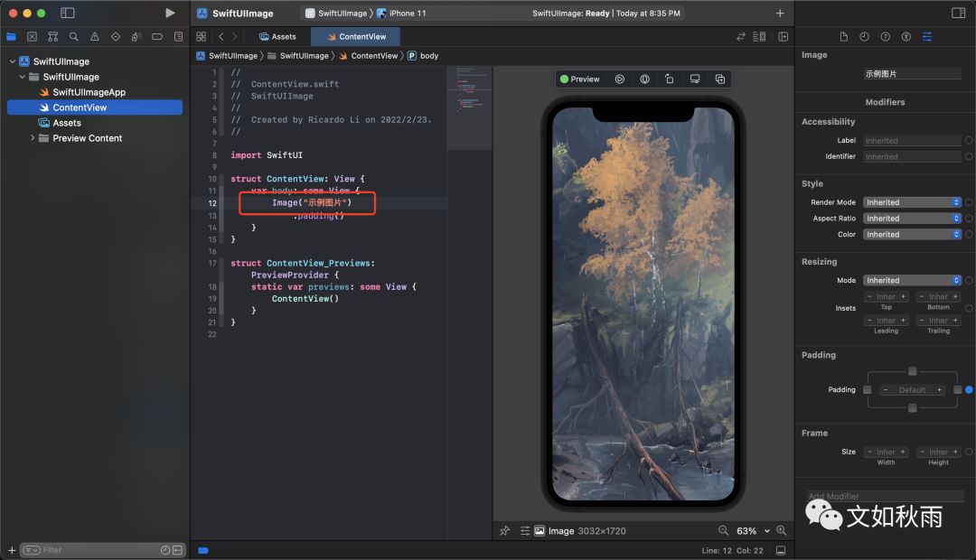Open the 63% zoom level menu

coord(753,531)
